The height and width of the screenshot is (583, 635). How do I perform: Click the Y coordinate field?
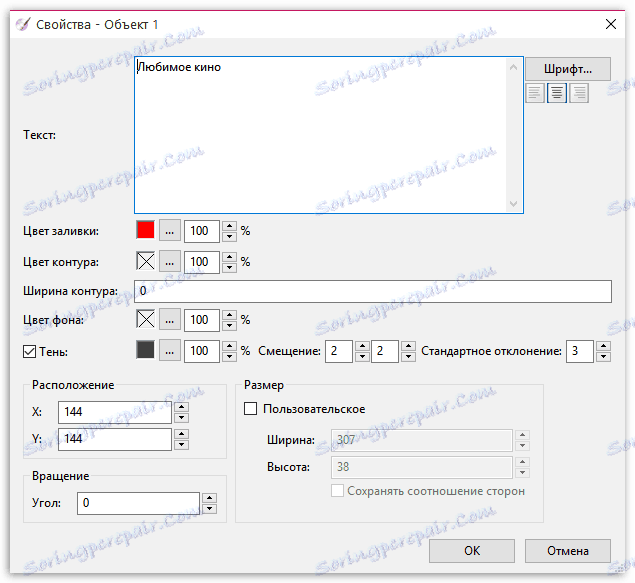[x=115, y=439]
